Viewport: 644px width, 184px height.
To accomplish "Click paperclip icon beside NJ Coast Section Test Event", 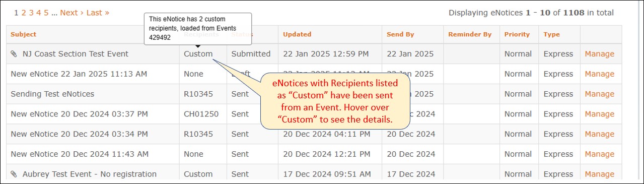I will [14, 54].
